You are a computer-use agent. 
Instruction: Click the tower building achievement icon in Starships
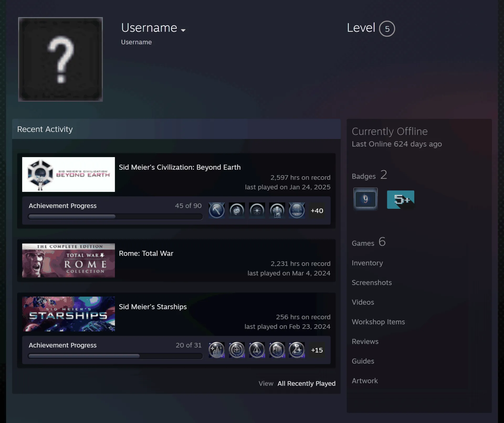tap(277, 350)
